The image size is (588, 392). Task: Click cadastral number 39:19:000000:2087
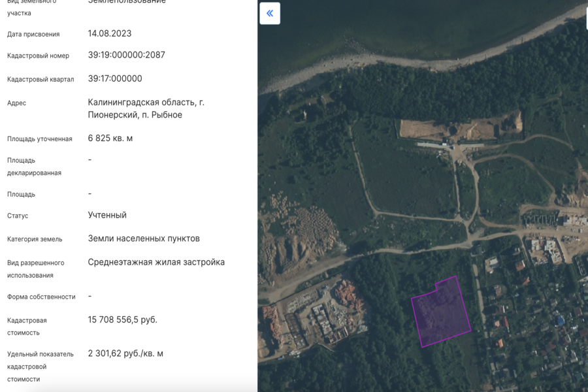click(x=126, y=55)
